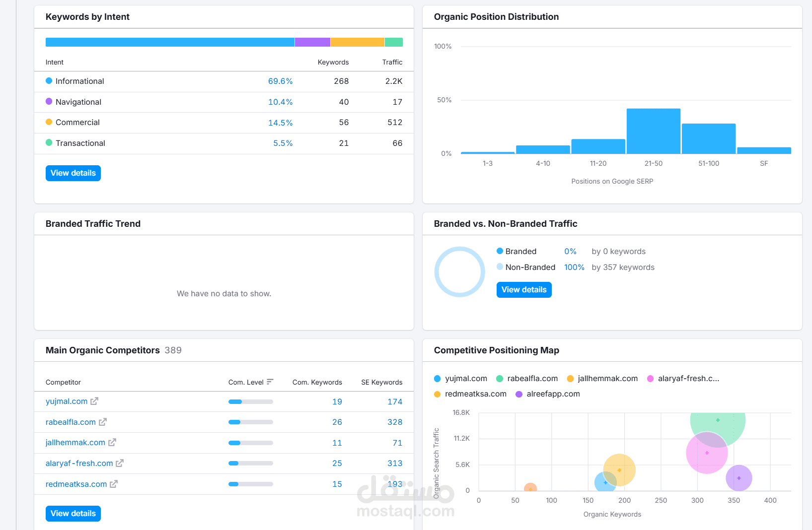Sort by Com. Level column icon
Image resolution: width=812 pixels, height=530 pixels.
[270, 382]
